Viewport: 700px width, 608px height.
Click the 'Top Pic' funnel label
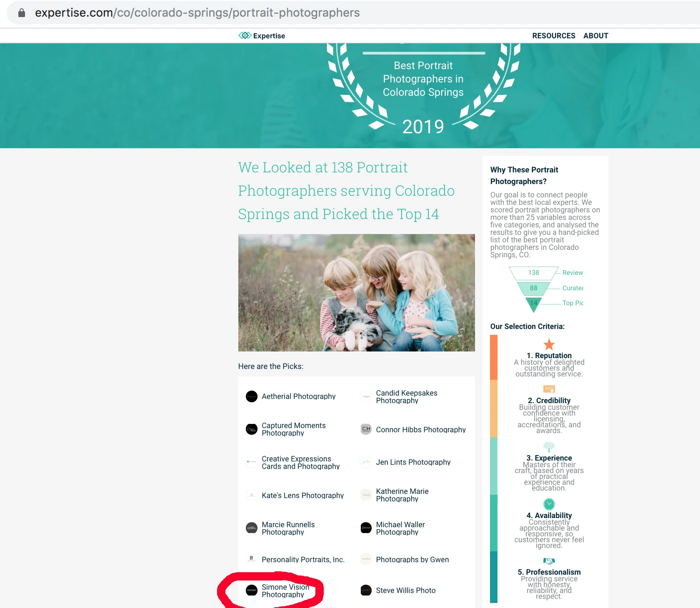tap(573, 303)
